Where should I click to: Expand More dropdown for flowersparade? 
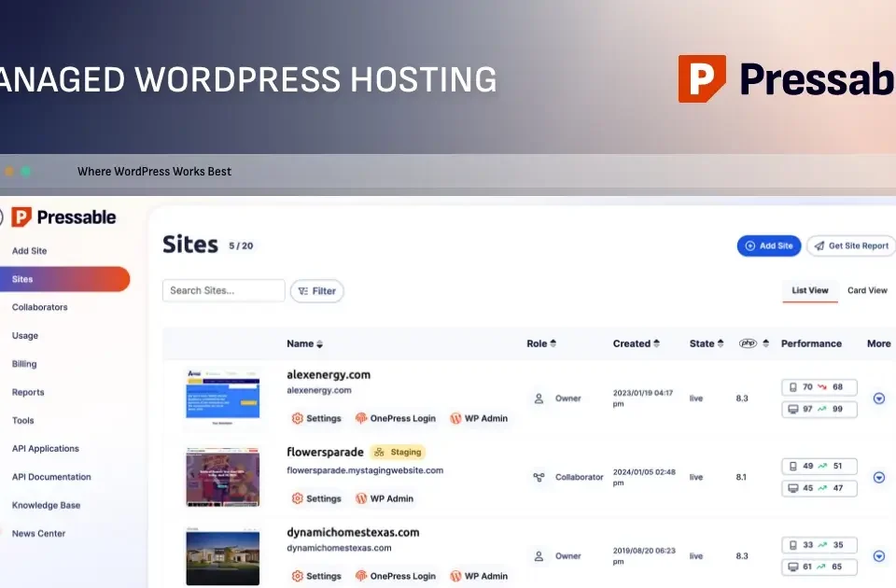click(x=878, y=477)
